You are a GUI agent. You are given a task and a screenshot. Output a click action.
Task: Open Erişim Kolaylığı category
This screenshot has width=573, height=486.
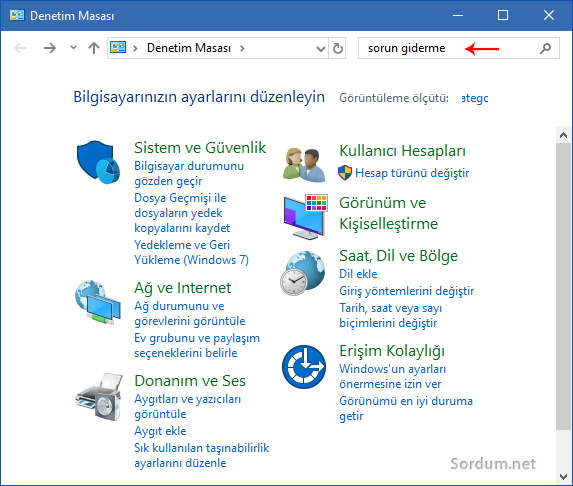click(392, 351)
